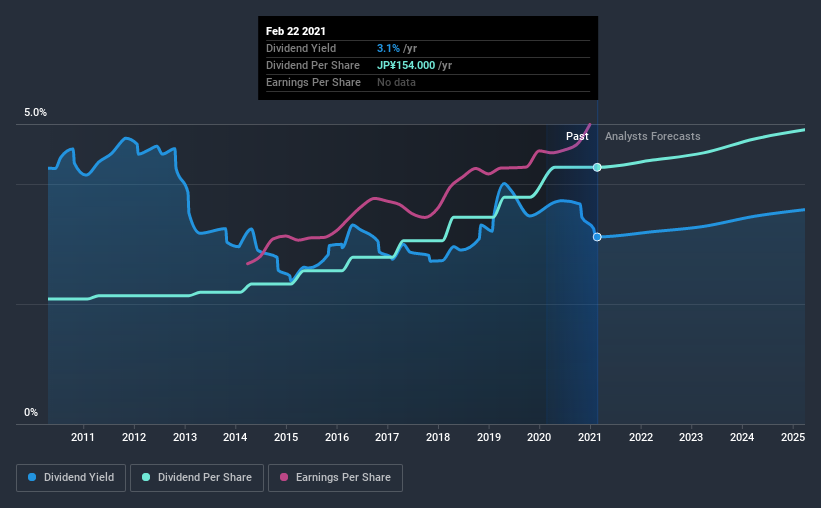Click the 'Past' label on chart
The height and width of the screenshot is (508, 821).
pos(577,136)
